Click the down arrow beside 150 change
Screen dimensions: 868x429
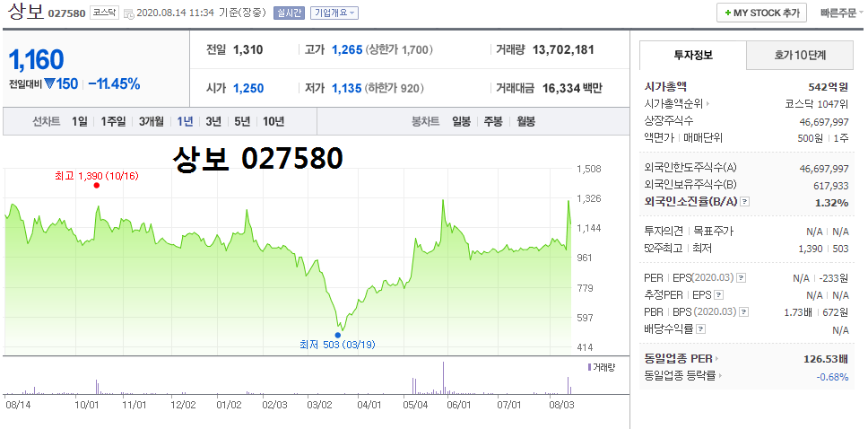(x=50, y=84)
